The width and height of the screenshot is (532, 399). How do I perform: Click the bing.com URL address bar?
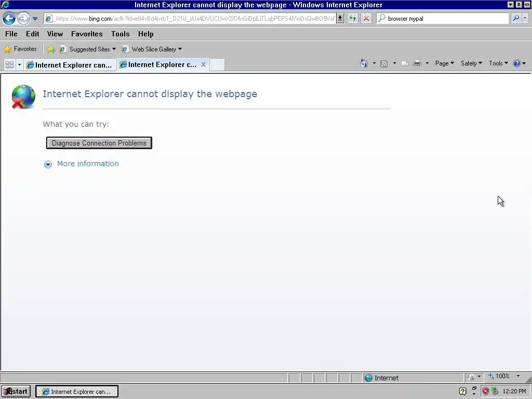(x=190, y=19)
